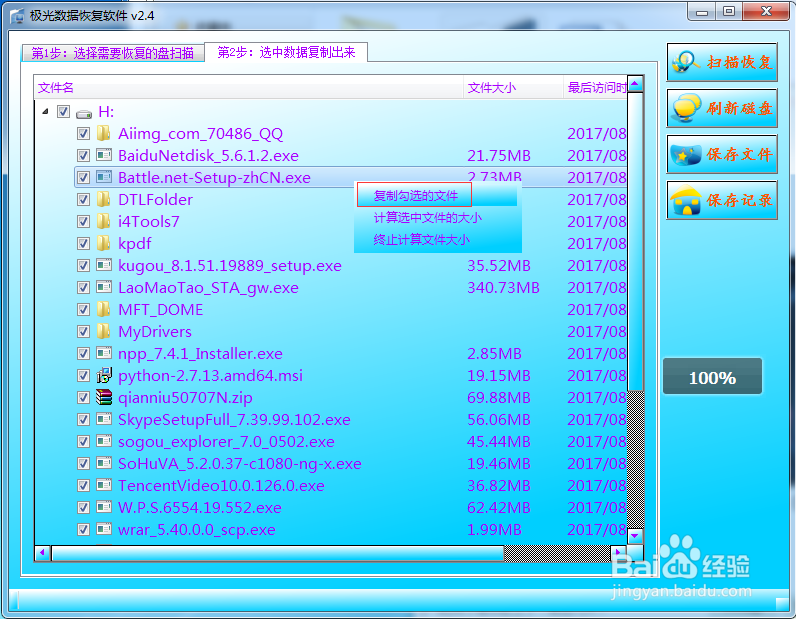Select the MyDrivers folder name
The image size is (796, 619).
[x=155, y=332]
